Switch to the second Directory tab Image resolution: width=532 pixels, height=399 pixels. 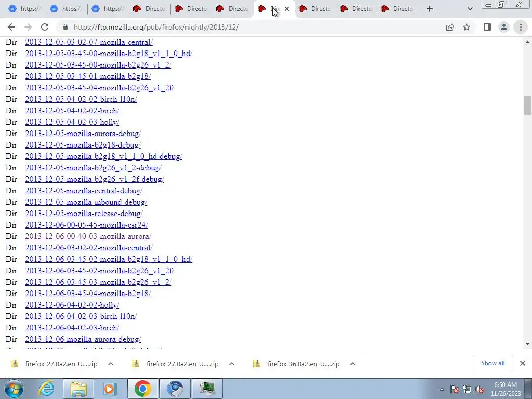click(191, 9)
